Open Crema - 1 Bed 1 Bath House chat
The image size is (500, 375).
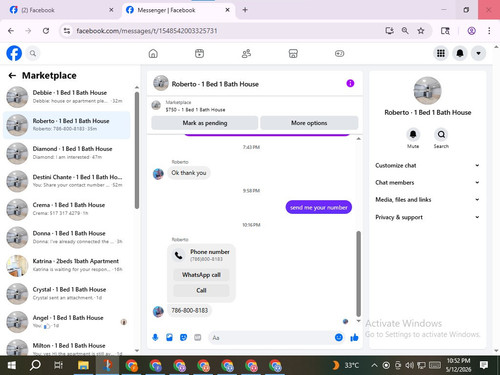pyautogui.click(x=67, y=209)
